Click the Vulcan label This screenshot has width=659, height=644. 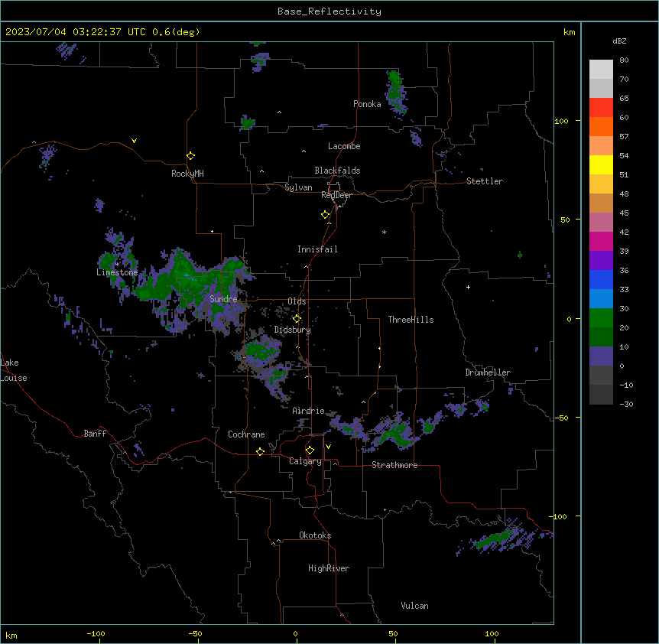(414, 606)
